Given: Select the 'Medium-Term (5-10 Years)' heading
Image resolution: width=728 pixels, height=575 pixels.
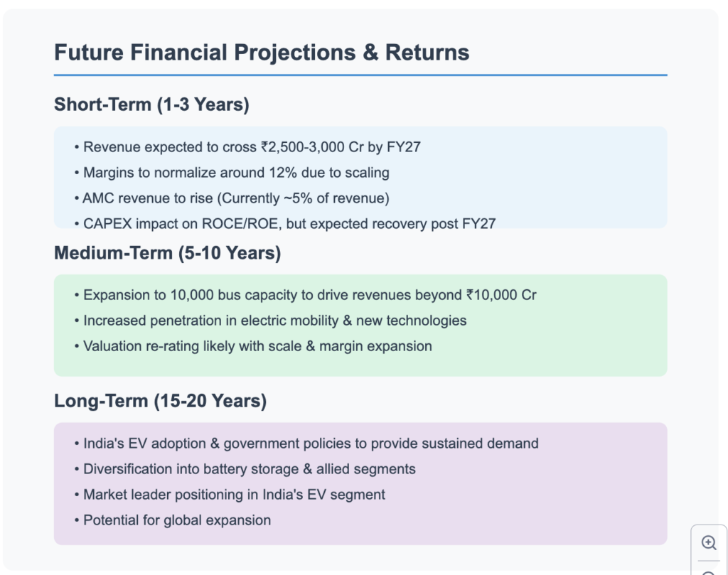Looking at the screenshot, I should point(167,253).
